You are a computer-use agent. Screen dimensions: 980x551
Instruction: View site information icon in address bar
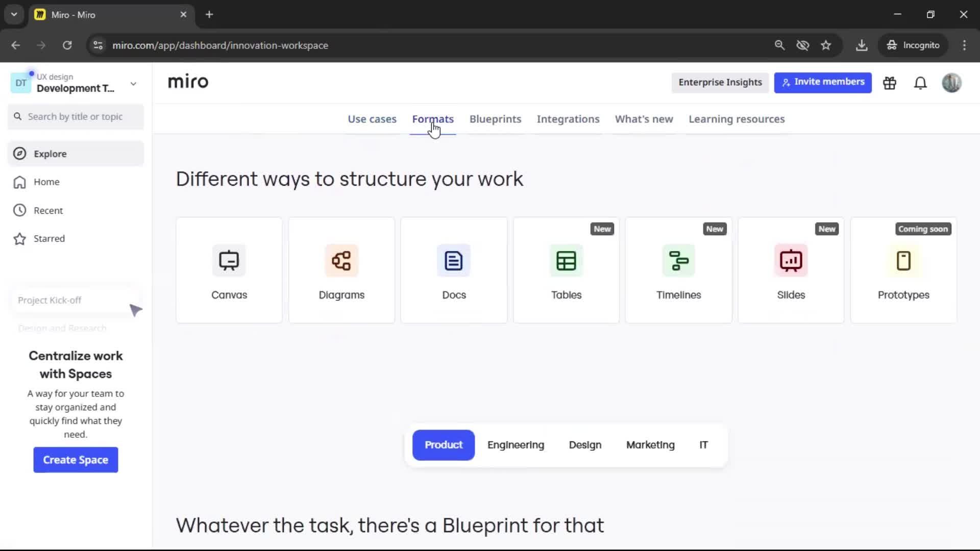(98, 45)
